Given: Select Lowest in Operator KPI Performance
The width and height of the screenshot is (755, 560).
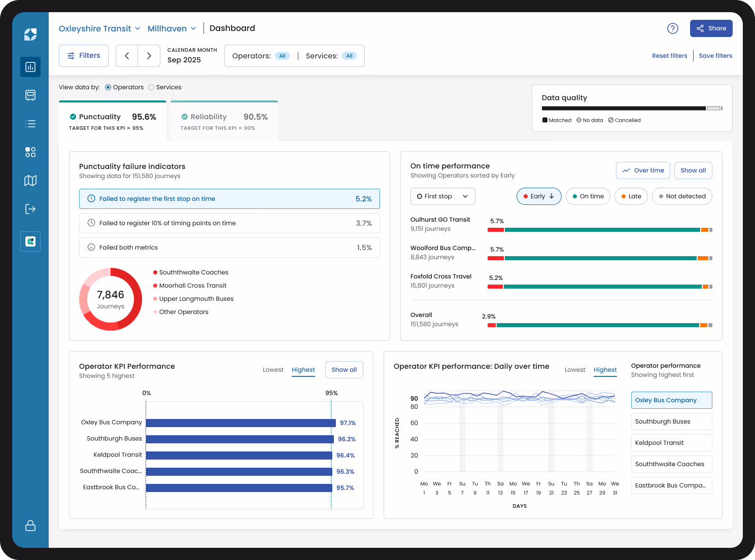Looking at the screenshot, I should pos(273,370).
